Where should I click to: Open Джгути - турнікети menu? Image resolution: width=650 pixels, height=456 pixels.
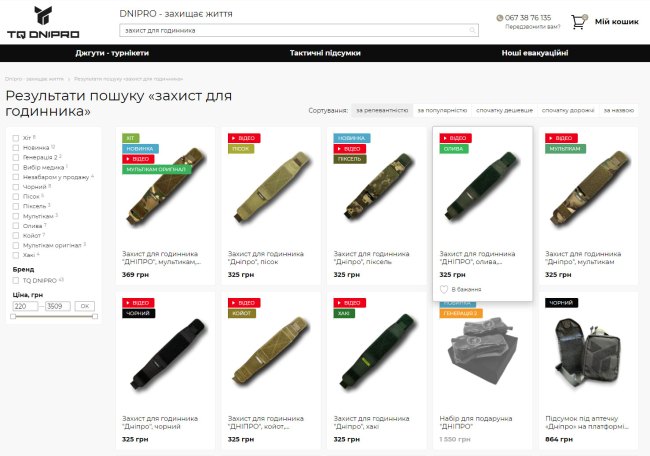112,53
